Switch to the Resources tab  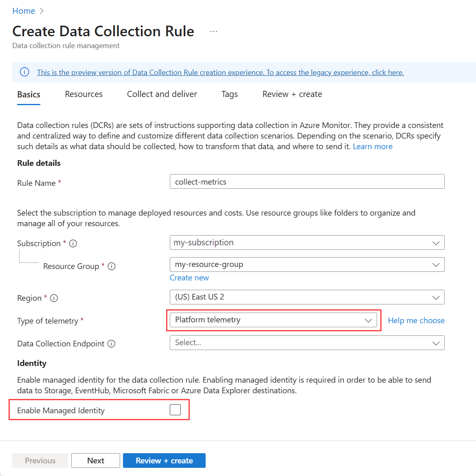point(84,95)
